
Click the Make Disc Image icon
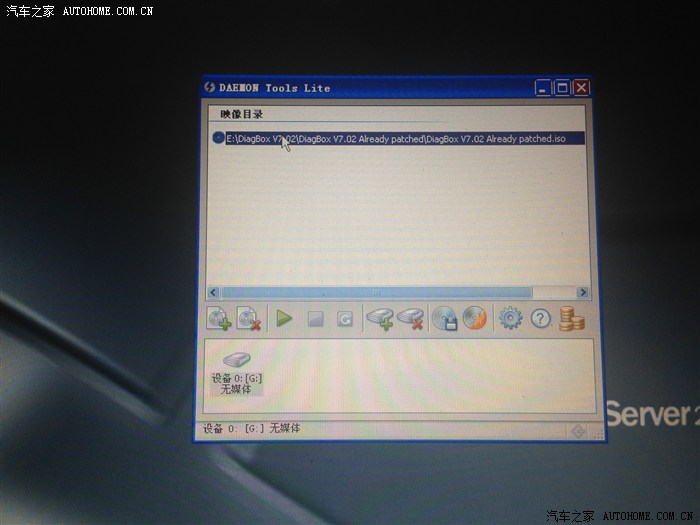[444, 319]
